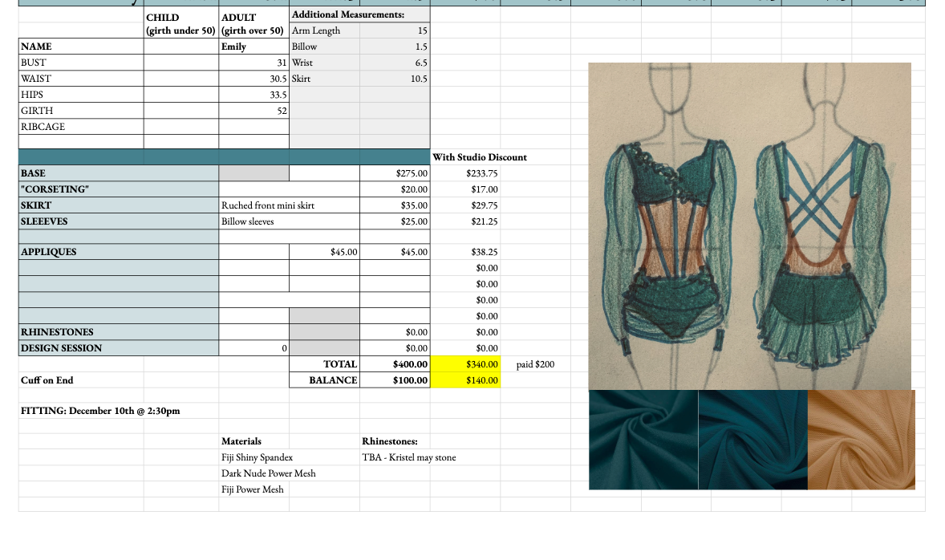Screen dimensions: 945x560
Task: Select the ADULT girth over 50 header
Action: pyautogui.click(x=253, y=23)
